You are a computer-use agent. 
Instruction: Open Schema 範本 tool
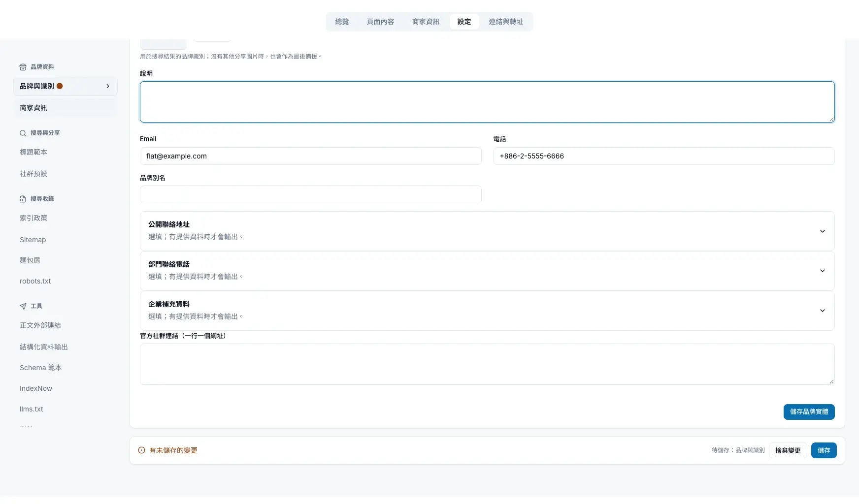[x=65, y=368]
